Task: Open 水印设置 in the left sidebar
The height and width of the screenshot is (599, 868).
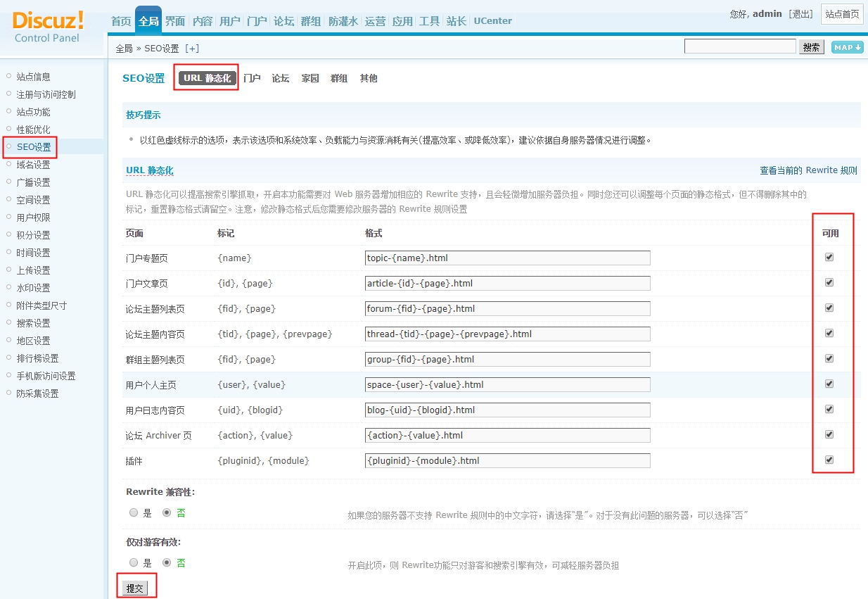Action: click(x=33, y=288)
